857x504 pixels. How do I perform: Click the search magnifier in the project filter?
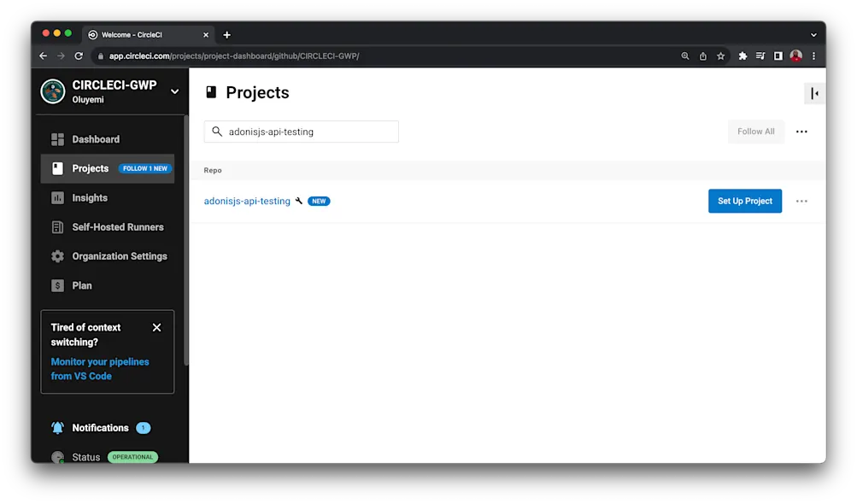pos(216,131)
